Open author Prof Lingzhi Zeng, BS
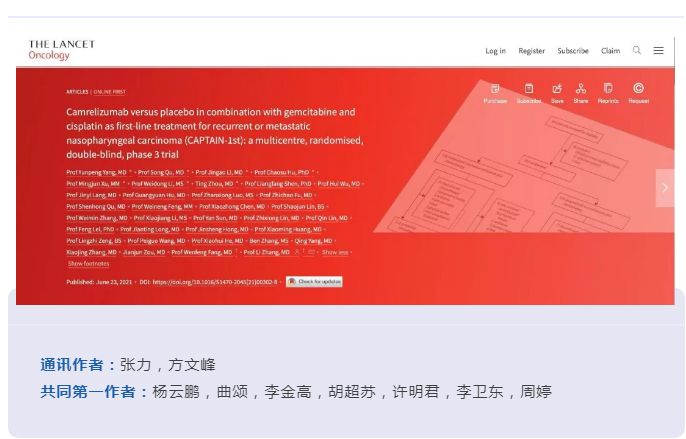686x439 pixels. coord(94,241)
